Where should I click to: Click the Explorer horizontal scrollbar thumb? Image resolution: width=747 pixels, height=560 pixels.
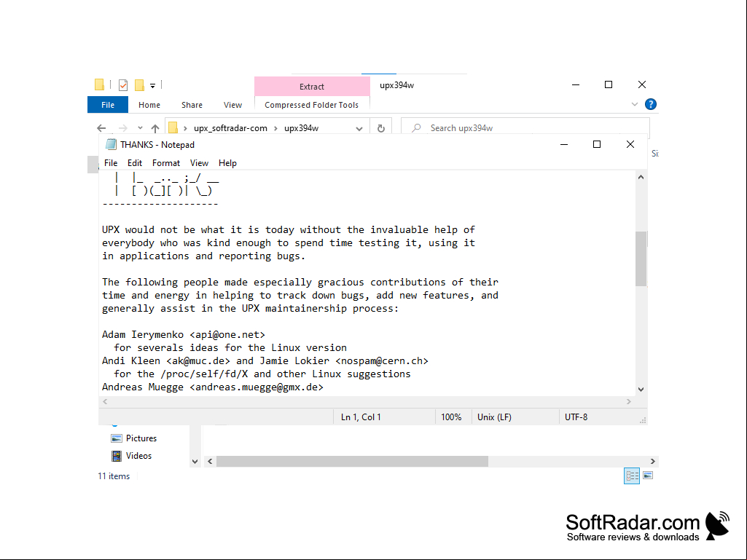352,462
